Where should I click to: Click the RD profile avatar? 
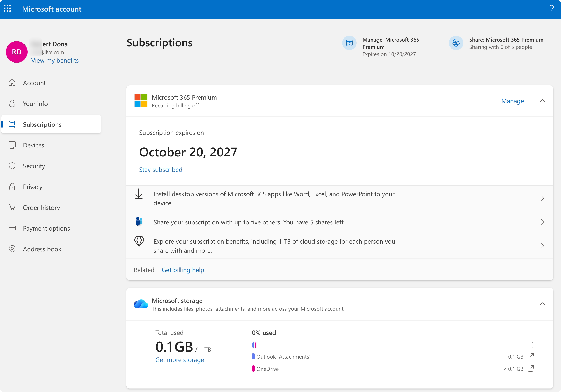click(17, 52)
